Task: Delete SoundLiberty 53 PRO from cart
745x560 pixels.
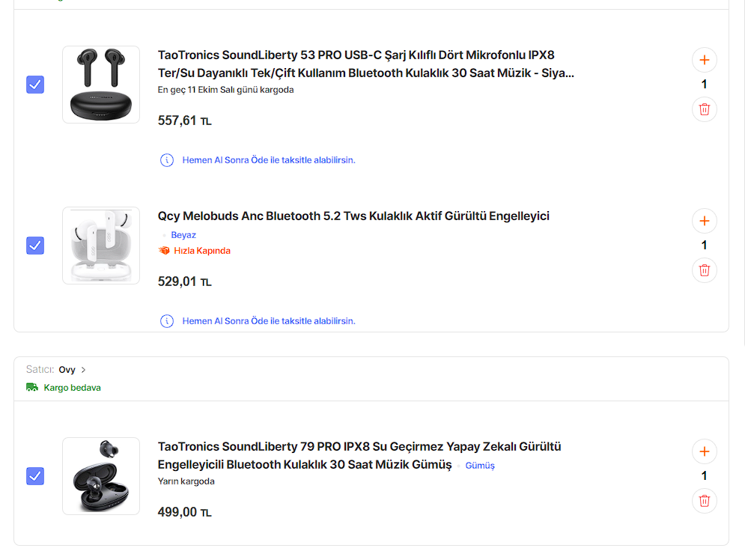Action: coord(704,109)
